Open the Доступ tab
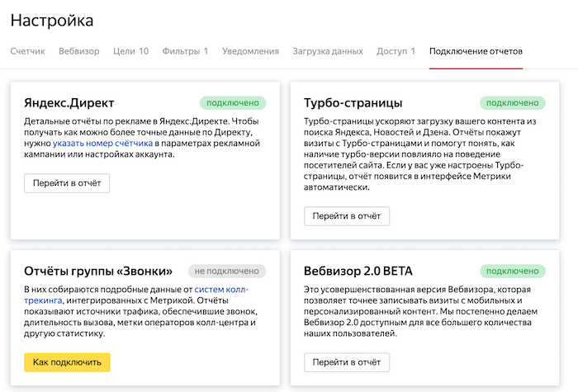Screen dimensions: 578x392 [x=396, y=51]
